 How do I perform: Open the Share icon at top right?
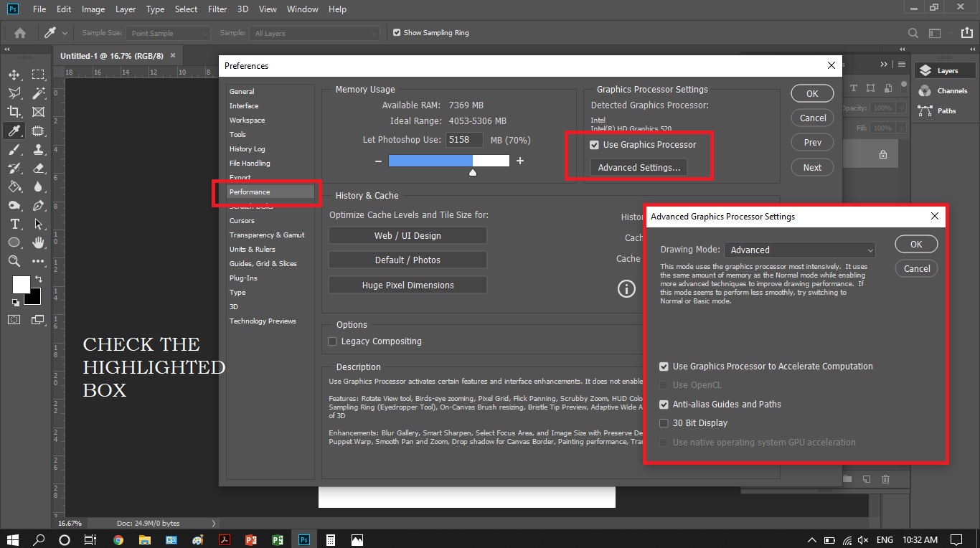pos(966,33)
